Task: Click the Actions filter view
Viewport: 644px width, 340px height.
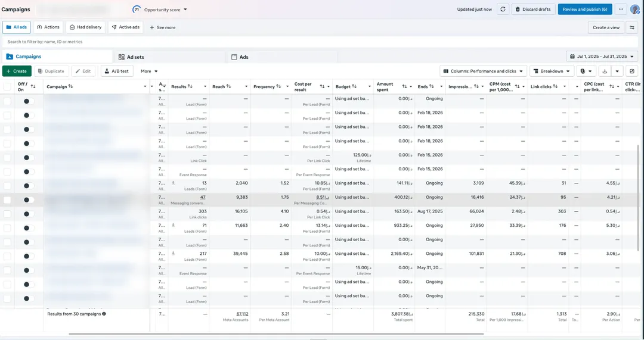Action: pos(48,27)
